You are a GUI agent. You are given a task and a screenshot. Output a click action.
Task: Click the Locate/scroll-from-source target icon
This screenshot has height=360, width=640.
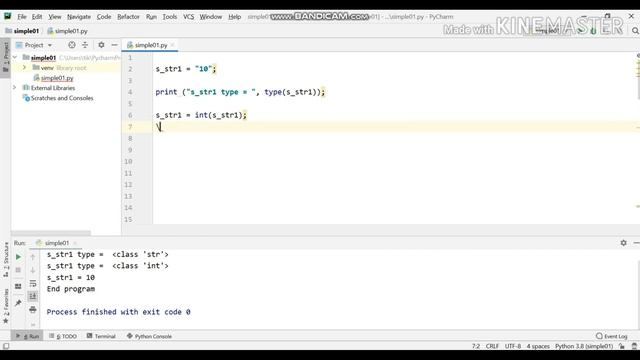tap(72, 45)
